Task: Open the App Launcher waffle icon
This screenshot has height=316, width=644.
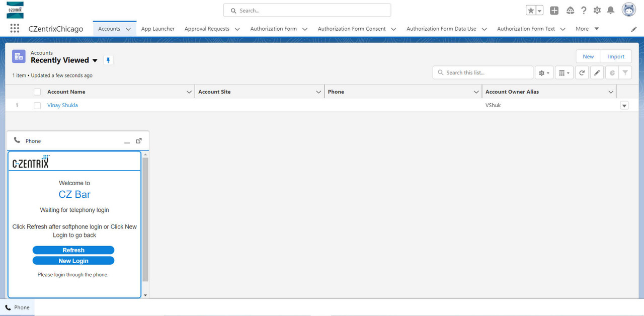Action: click(15, 29)
